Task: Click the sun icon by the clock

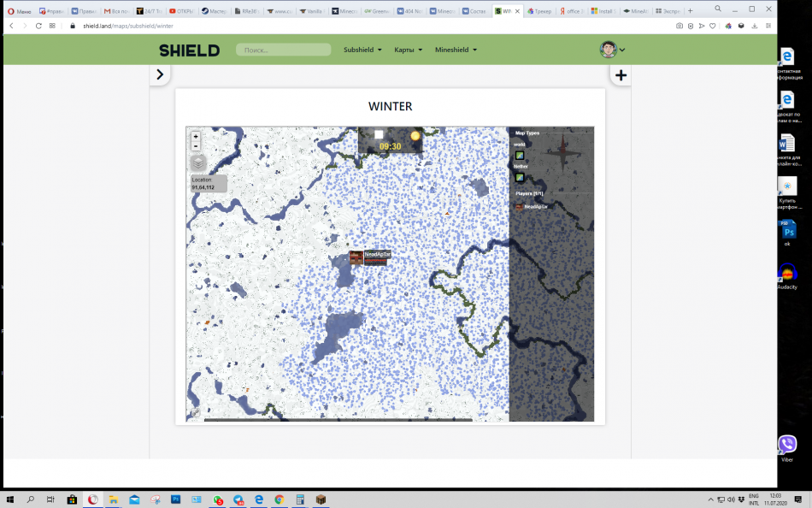Action: (x=415, y=135)
